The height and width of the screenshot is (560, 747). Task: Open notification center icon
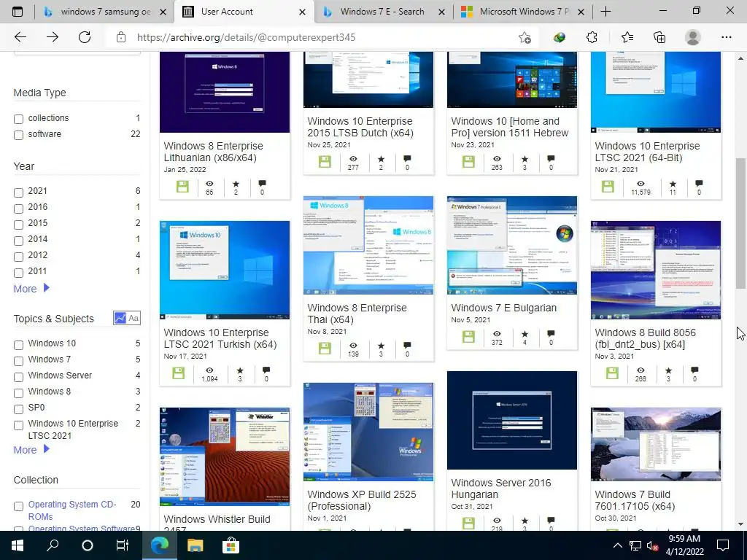point(723,545)
